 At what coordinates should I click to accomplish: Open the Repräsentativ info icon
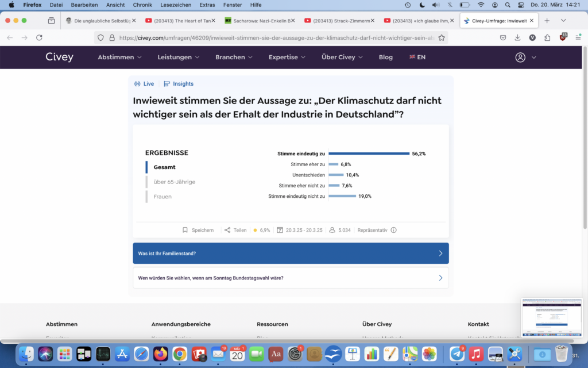click(x=393, y=230)
